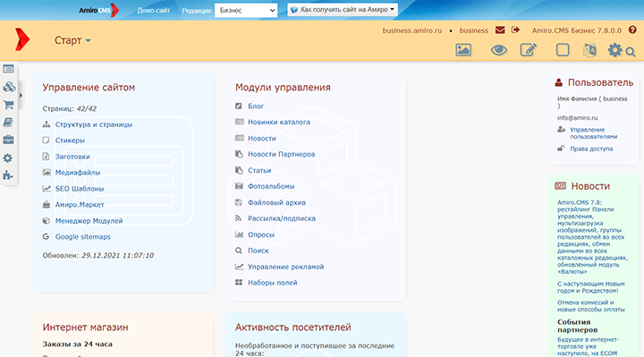The width and height of the screenshot is (644, 357).
Task: Open the puzzle plugins sidebar icon
Action: click(8, 175)
